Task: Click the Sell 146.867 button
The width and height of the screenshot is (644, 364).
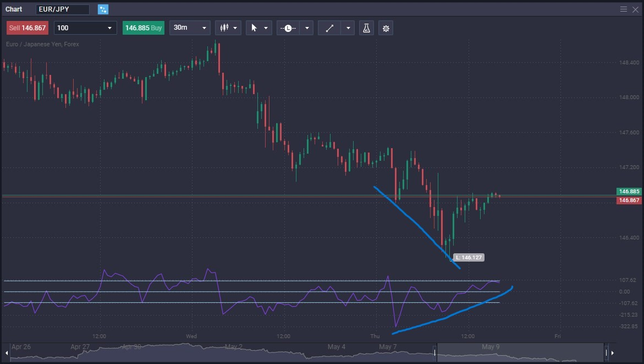Action: pyautogui.click(x=27, y=28)
